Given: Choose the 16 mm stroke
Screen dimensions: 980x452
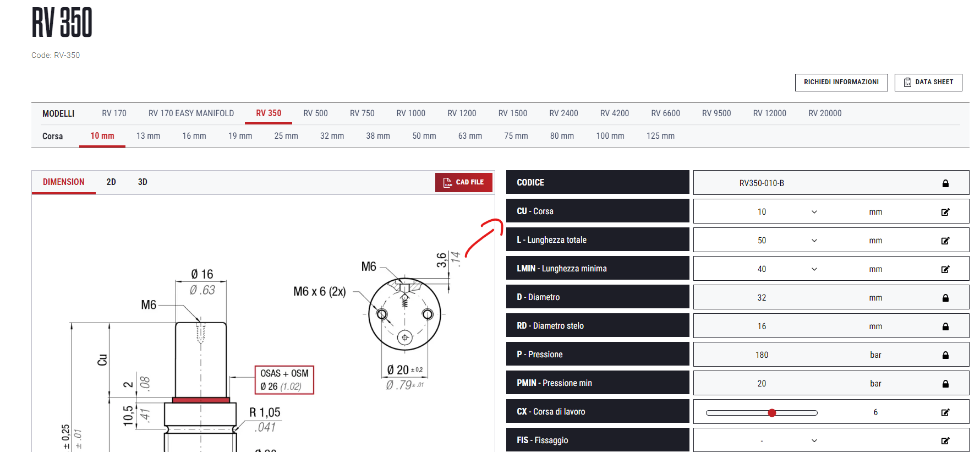Looking at the screenshot, I should 194,136.
